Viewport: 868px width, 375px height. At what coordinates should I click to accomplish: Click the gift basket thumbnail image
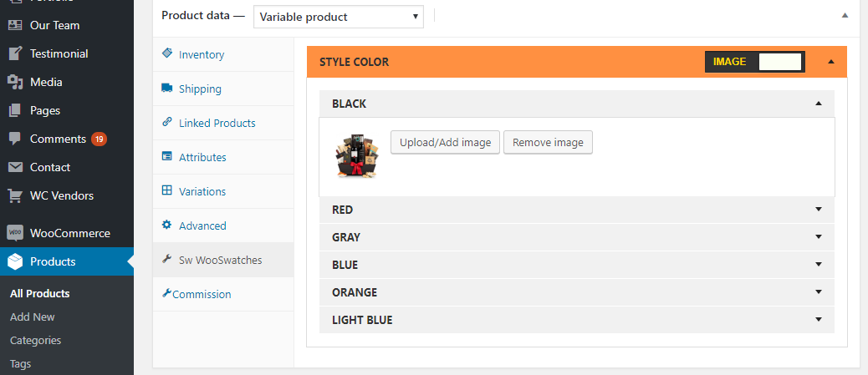point(357,155)
